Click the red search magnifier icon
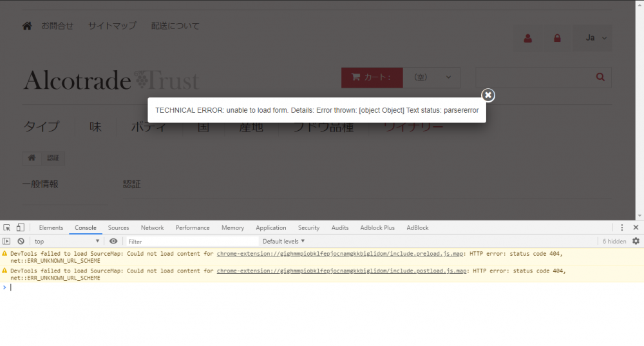This screenshot has height=346, width=644. (x=600, y=77)
